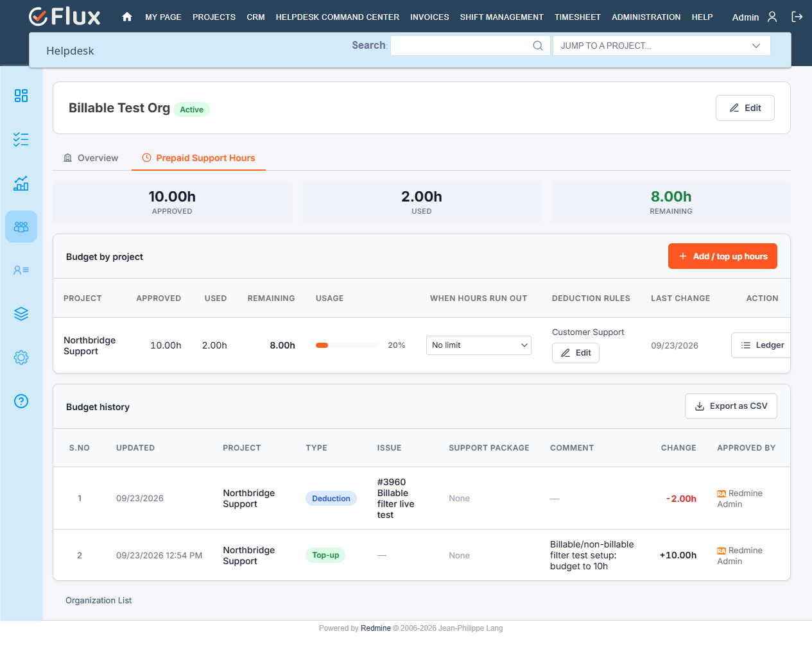Click the search magnifier icon
812x645 pixels.
pos(538,46)
